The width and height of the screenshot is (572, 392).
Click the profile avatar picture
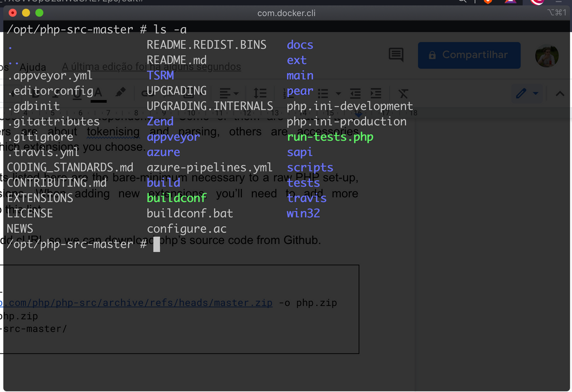pyautogui.click(x=546, y=56)
